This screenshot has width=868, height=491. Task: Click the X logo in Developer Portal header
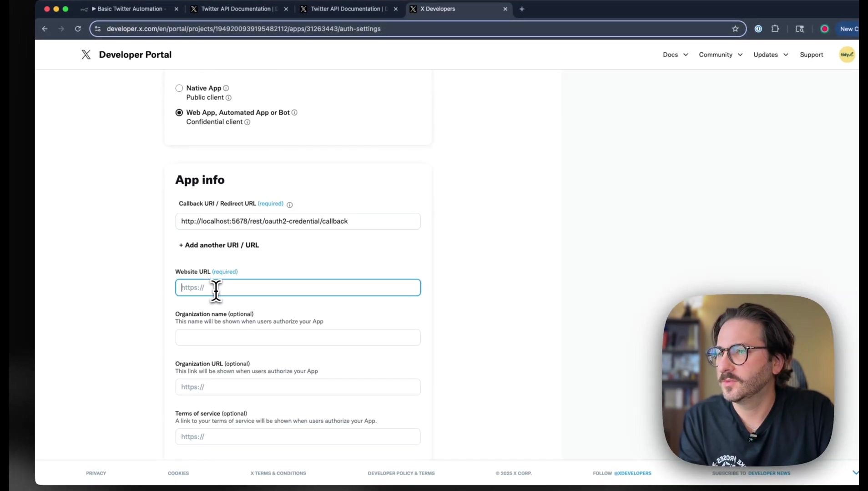[x=86, y=55]
